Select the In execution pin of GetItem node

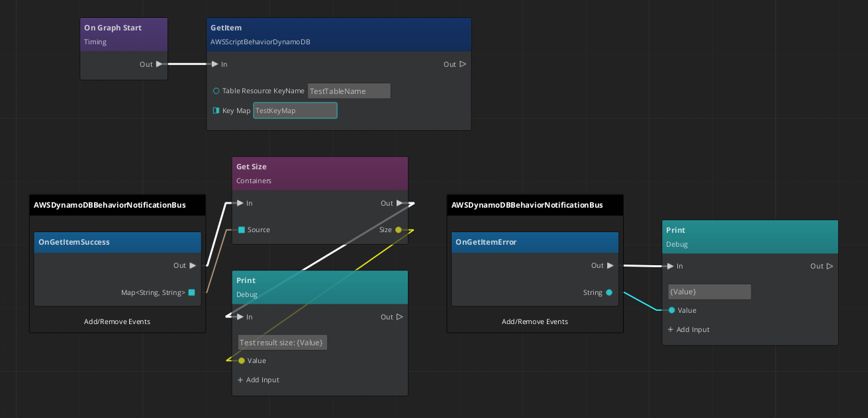pyautogui.click(x=215, y=64)
